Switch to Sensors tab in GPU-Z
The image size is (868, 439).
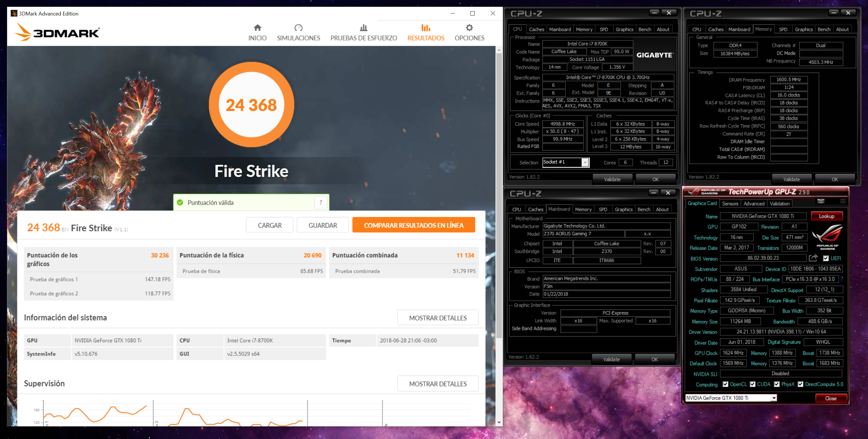click(x=730, y=203)
